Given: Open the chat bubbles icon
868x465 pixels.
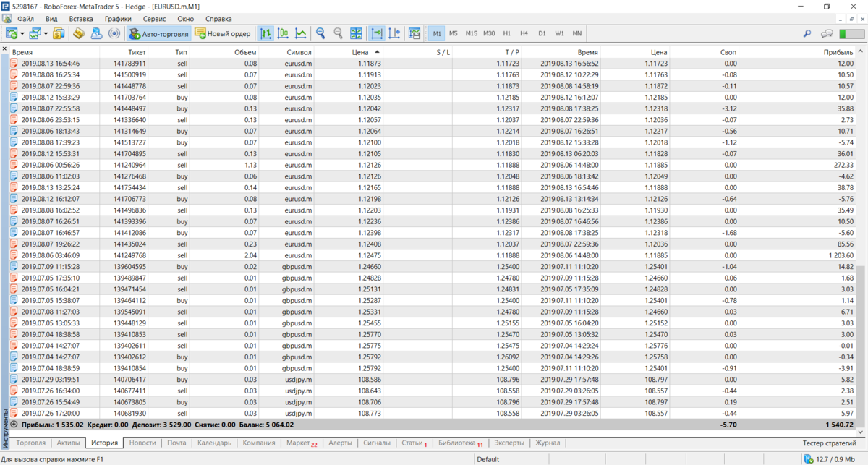Looking at the screenshot, I should (x=827, y=33).
